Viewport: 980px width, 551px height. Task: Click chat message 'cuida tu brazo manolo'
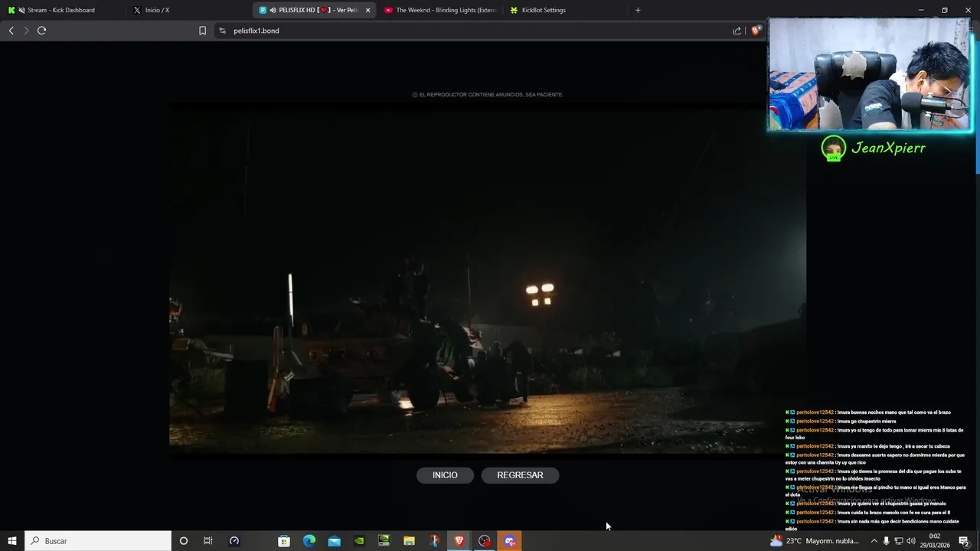pyautogui.click(x=868, y=513)
